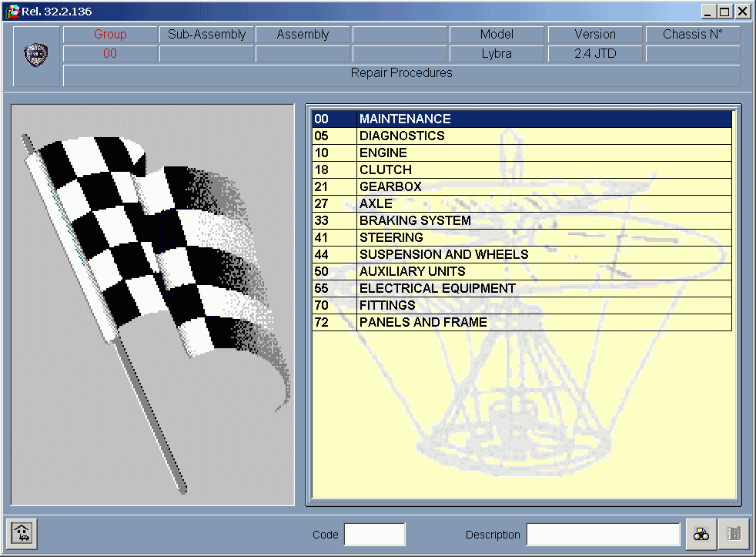Viewport: 756px width, 557px height.
Task: Select row 18 CLUTCH
Action: click(x=522, y=169)
